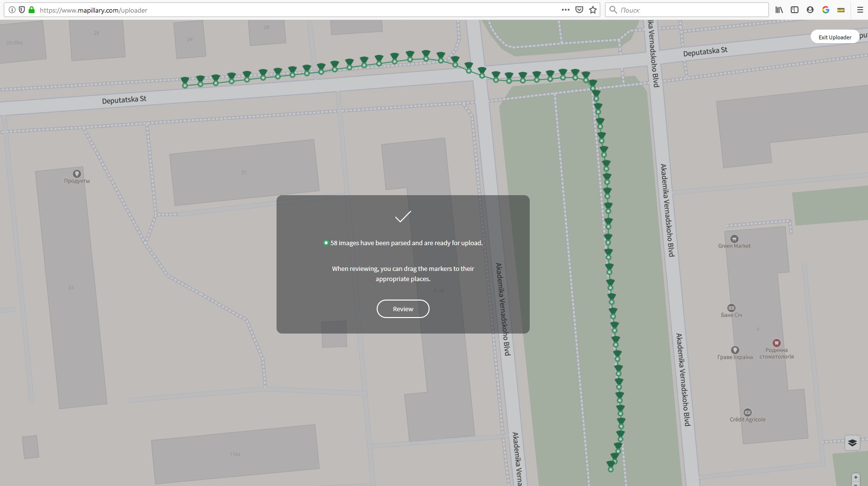Save page to Pocket icon
Viewport: 868px width, 486px height.
coord(579,10)
